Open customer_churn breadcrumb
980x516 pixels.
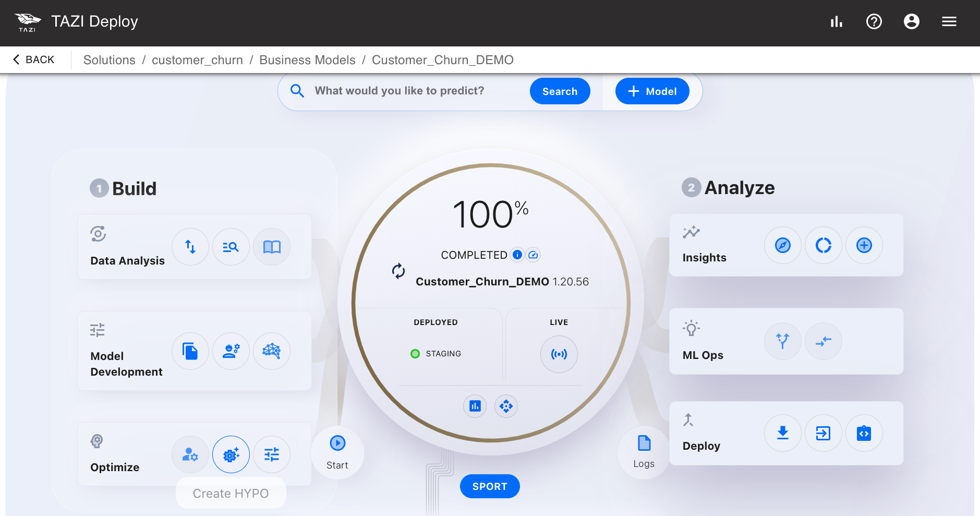click(x=197, y=60)
